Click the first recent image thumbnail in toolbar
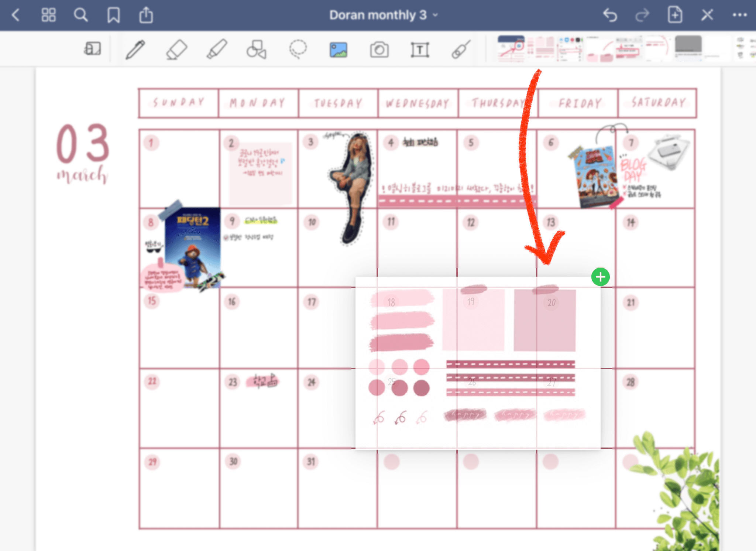Viewport: 756px width, 551px height. (511, 49)
